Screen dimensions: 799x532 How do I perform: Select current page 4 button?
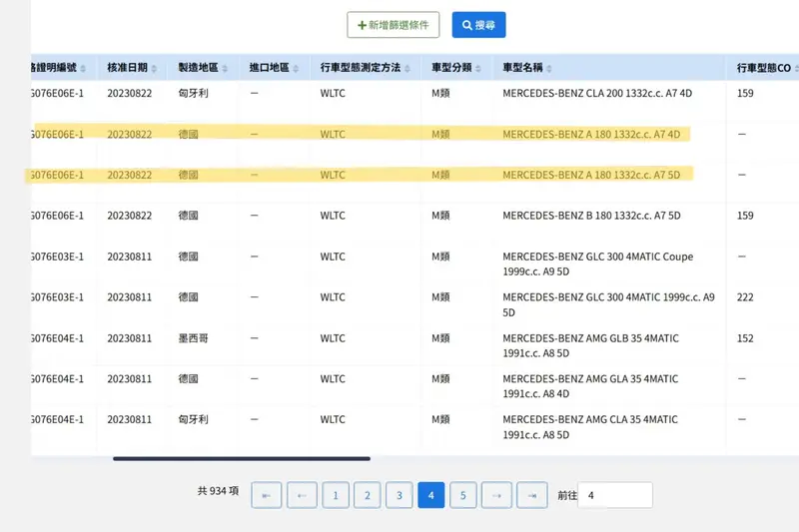click(x=431, y=495)
